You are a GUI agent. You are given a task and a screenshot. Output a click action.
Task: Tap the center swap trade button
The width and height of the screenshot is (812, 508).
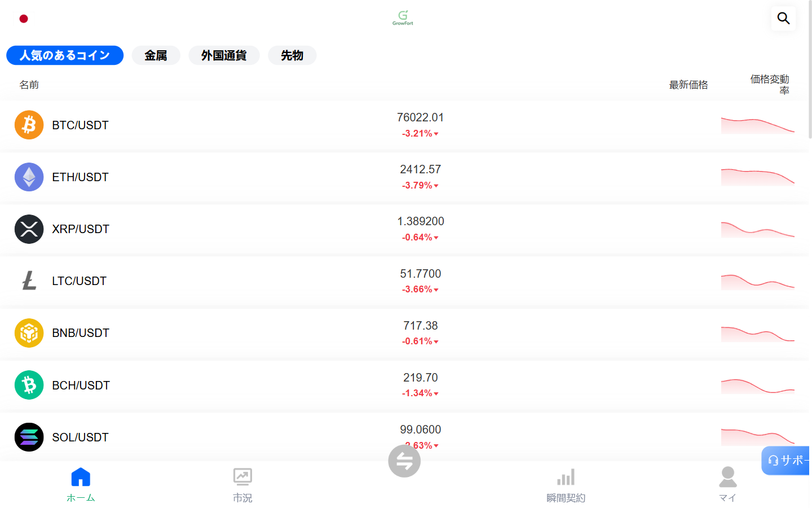(404, 461)
